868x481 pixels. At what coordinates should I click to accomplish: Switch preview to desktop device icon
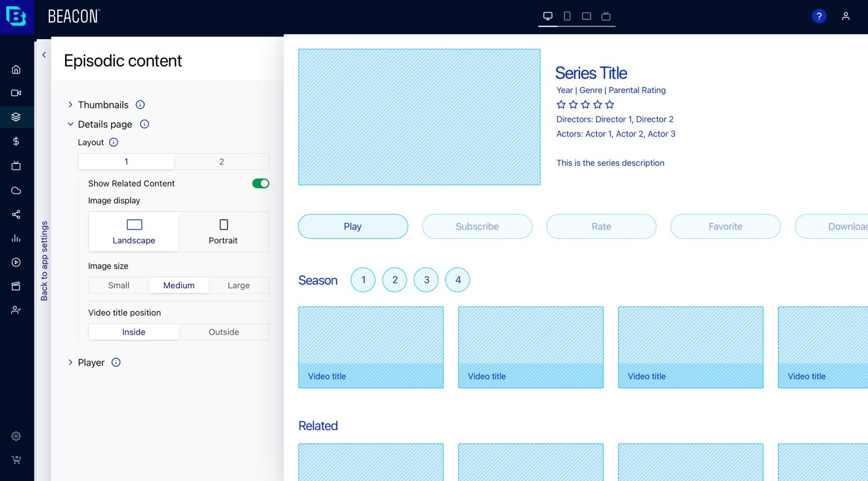(x=548, y=16)
